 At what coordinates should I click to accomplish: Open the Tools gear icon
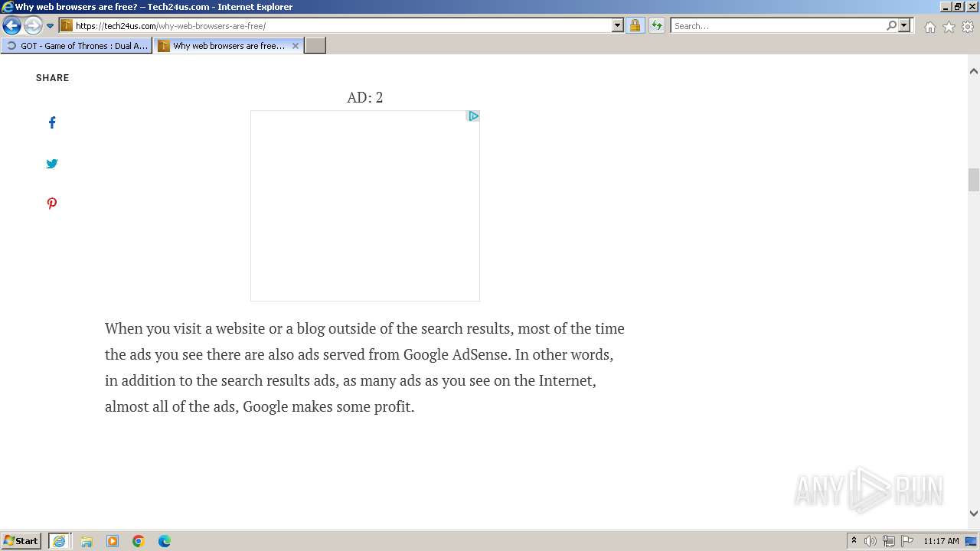(968, 27)
